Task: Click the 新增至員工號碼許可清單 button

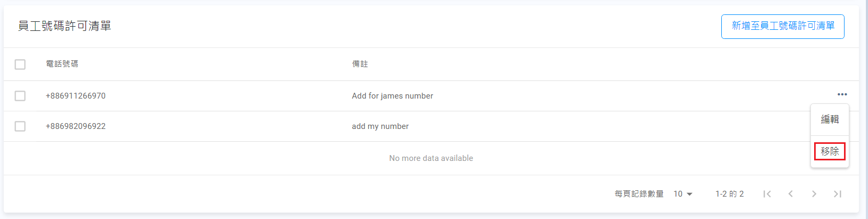Action: click(x=783, y=26)
